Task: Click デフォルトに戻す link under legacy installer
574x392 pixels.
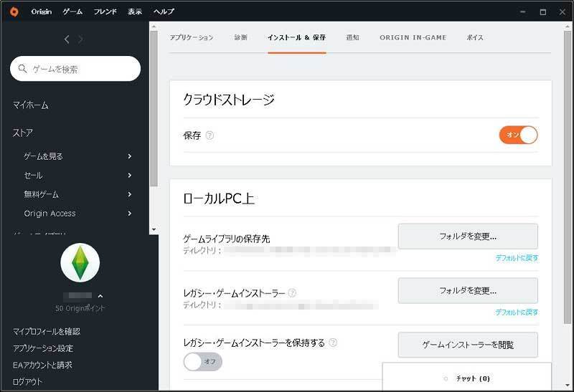Action: (x=517, y=312)
